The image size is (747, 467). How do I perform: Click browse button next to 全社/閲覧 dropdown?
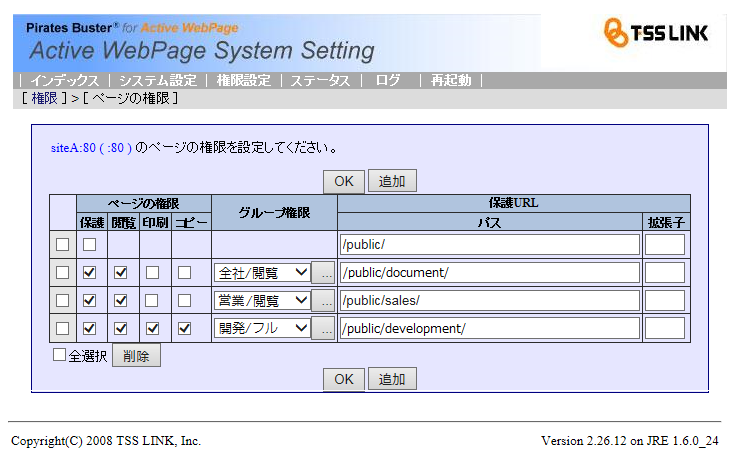323,273
